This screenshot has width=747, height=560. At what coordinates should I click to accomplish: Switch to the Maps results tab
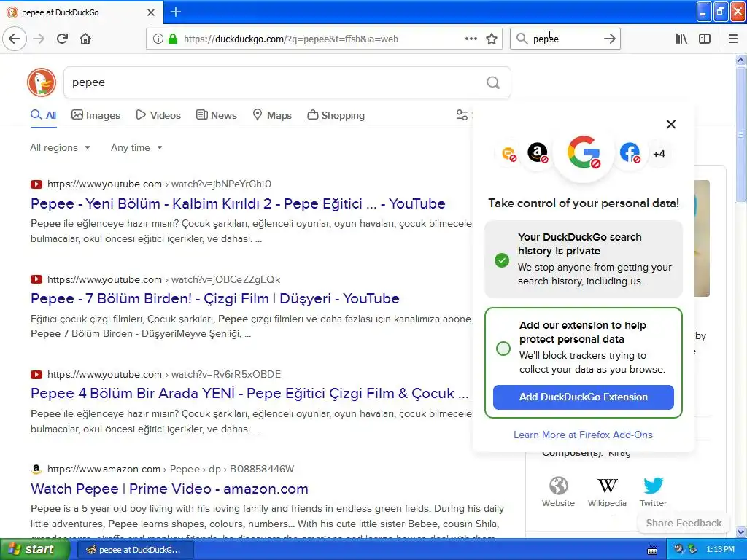272,115
